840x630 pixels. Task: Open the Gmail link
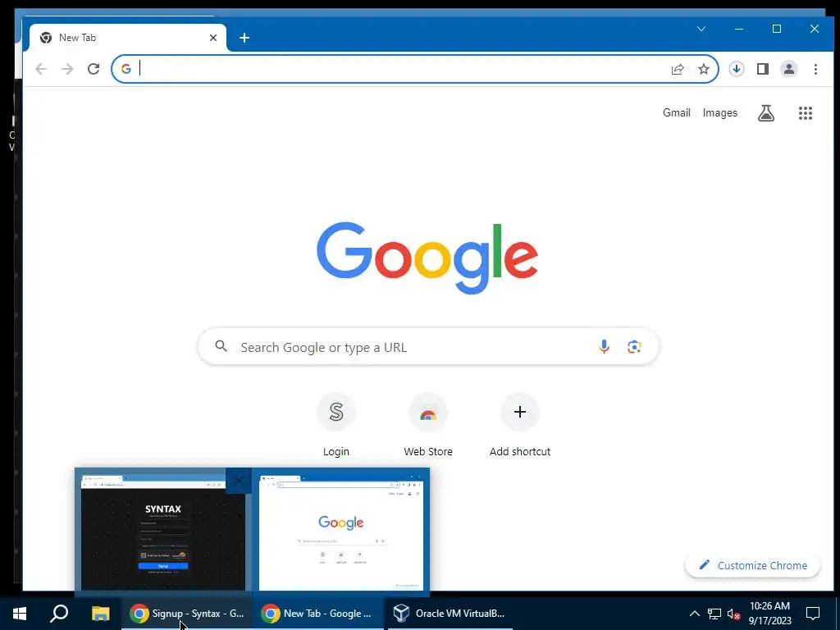tap(676, 113)
